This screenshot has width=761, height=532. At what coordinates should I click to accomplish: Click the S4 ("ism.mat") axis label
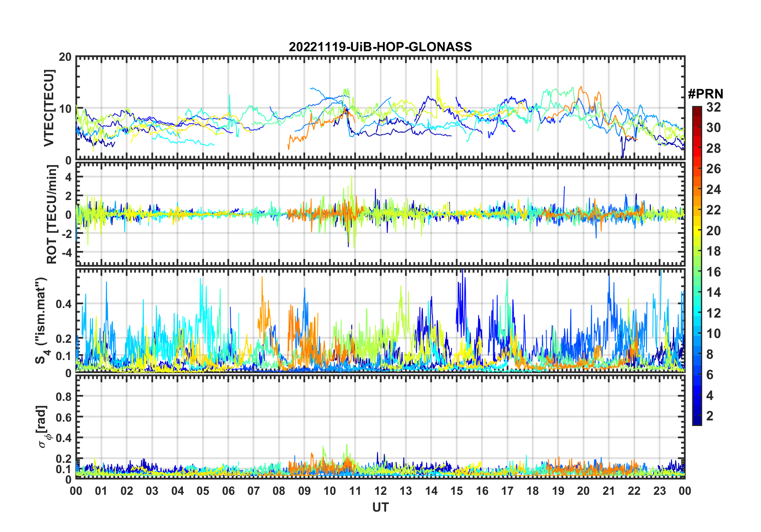pyautogui.click(x=42, y=320)
